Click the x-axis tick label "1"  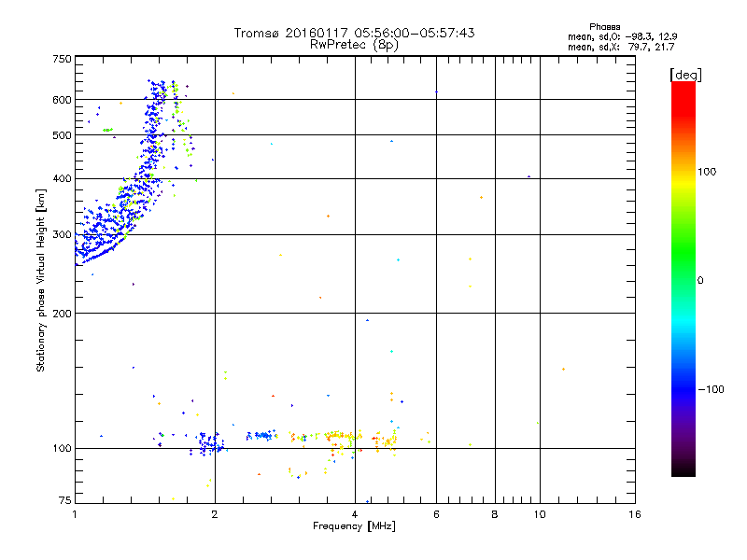pyautogui.click(x=75, y=514)
